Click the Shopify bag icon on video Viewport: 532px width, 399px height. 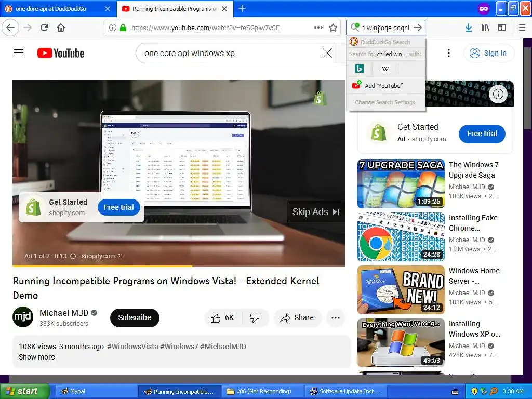coord(320,98)
